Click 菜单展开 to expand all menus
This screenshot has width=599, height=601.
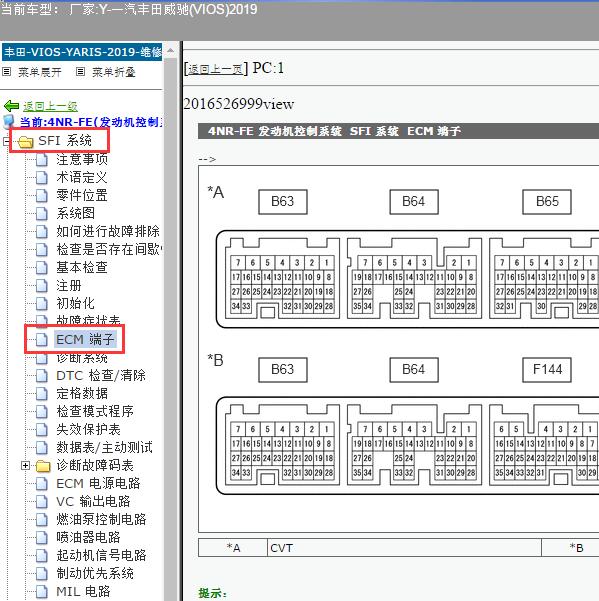[x=40, y=72]
